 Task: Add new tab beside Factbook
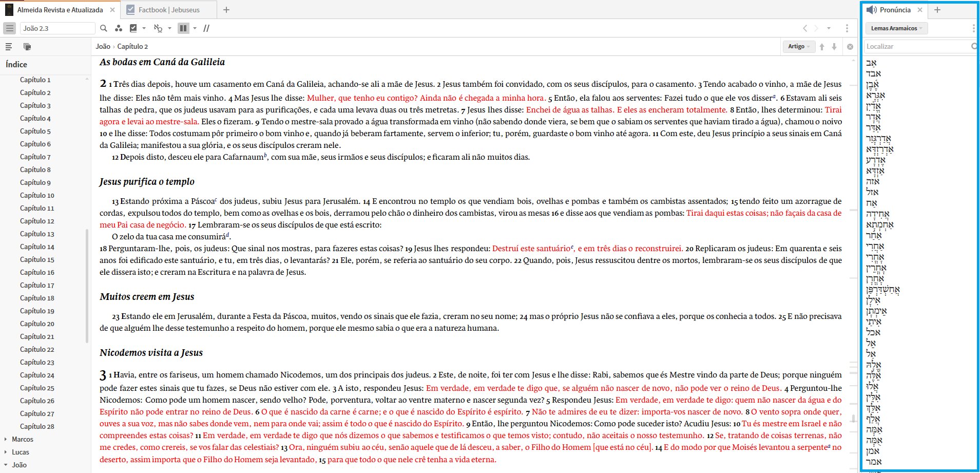pyautogui.click(x=226, y=10)
